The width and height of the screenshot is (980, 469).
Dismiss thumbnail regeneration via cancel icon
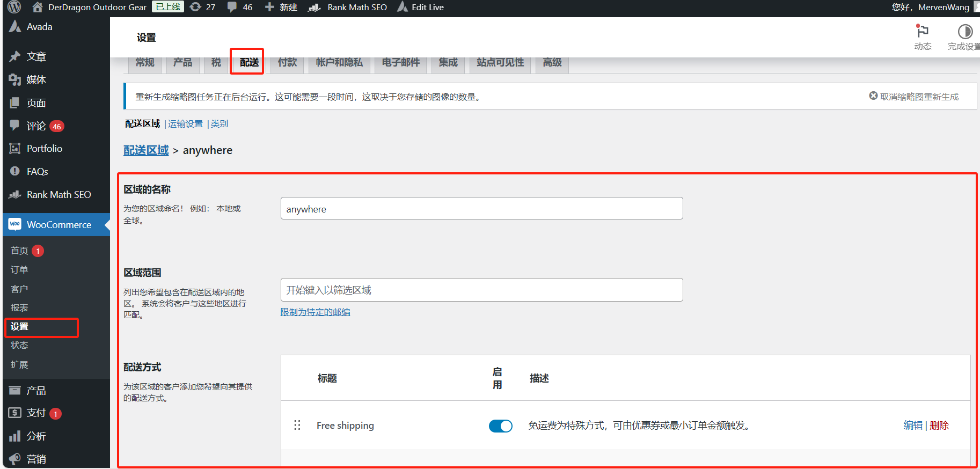coord(873,96)
